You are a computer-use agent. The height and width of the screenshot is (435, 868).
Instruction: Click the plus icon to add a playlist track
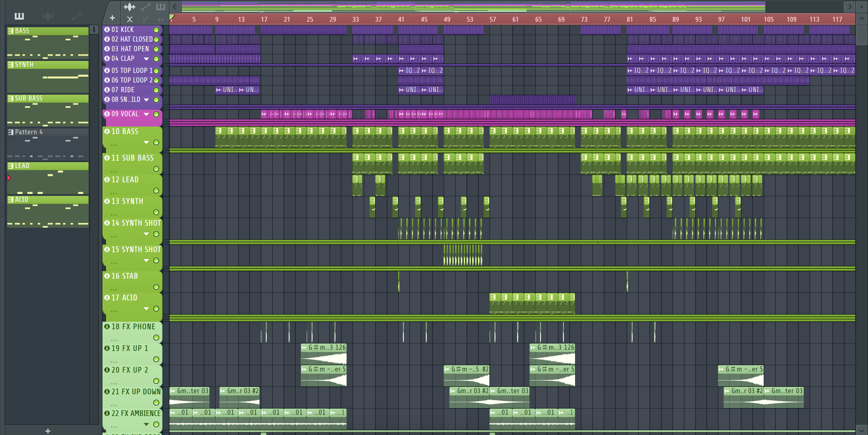click(x=112, y=18)
